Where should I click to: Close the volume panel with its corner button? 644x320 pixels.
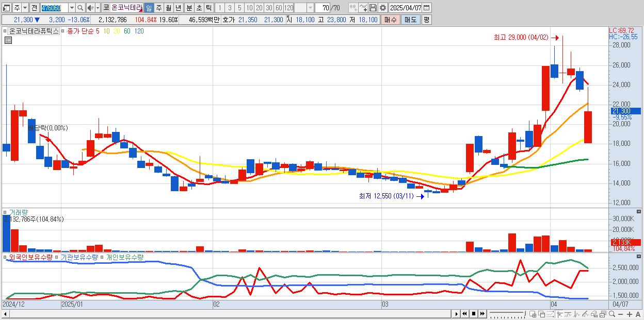click(x=639, y=212)
